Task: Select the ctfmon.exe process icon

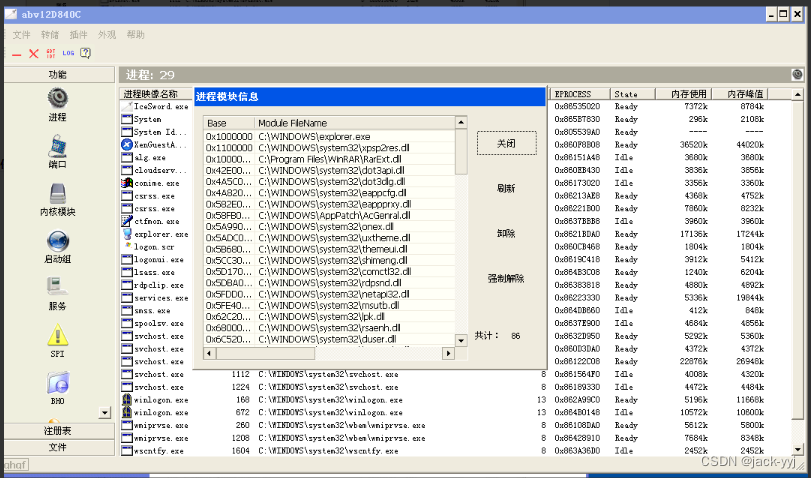Action: point(127,221)
